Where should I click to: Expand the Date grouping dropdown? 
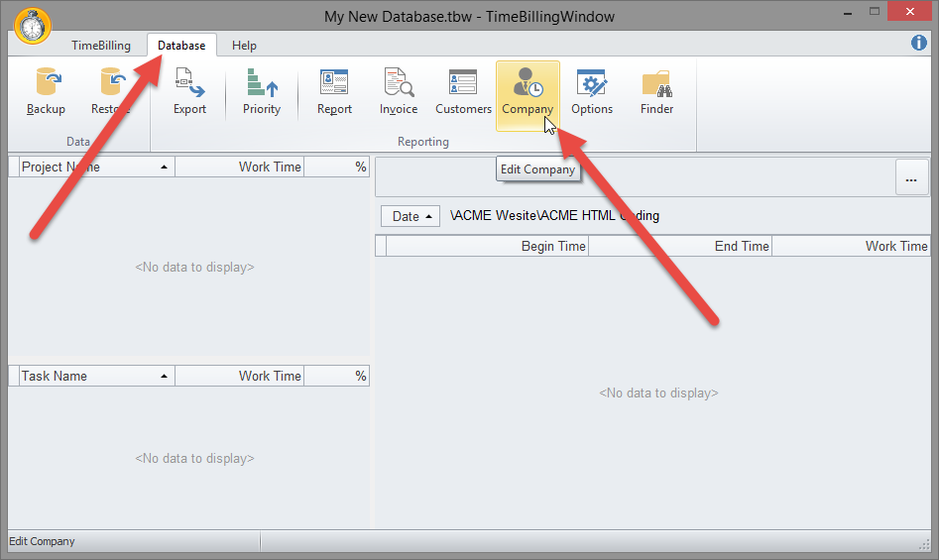coord(411,216)
